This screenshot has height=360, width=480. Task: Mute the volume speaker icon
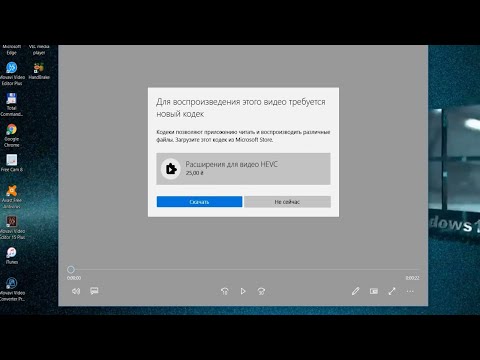(x=76, y=291)
